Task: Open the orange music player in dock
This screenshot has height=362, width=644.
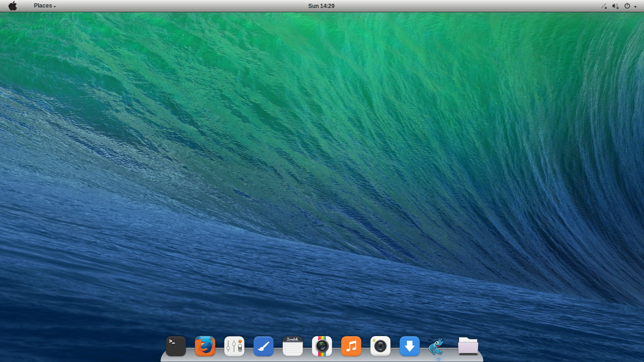Action: click(351, 346)
